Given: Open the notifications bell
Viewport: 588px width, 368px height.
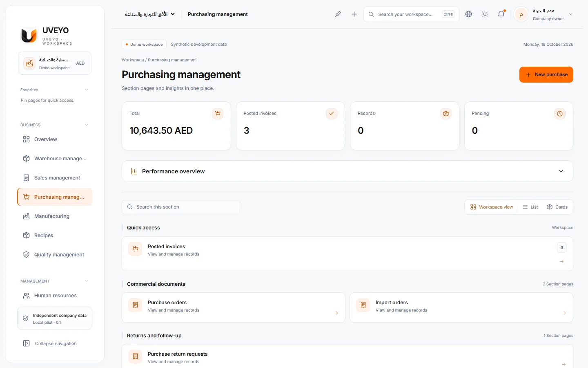Looking at the screenshot, I should pyautogui.click(x=501, y=14).
